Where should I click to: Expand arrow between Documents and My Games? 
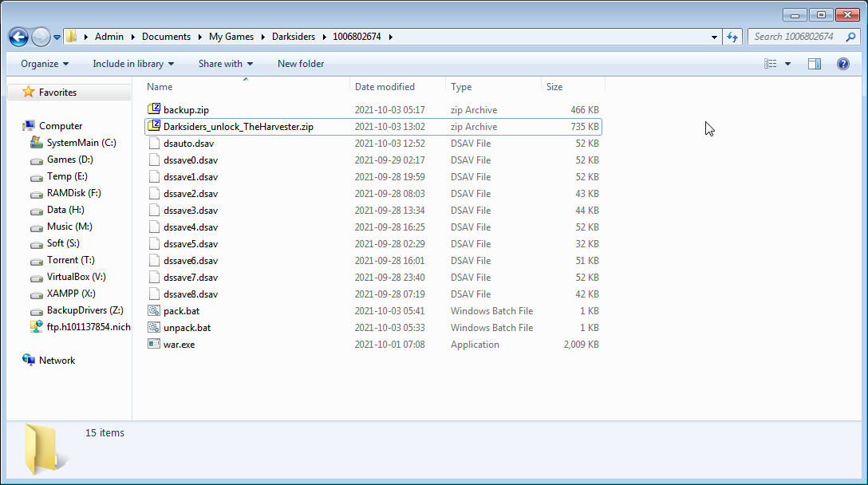(199, 37)
